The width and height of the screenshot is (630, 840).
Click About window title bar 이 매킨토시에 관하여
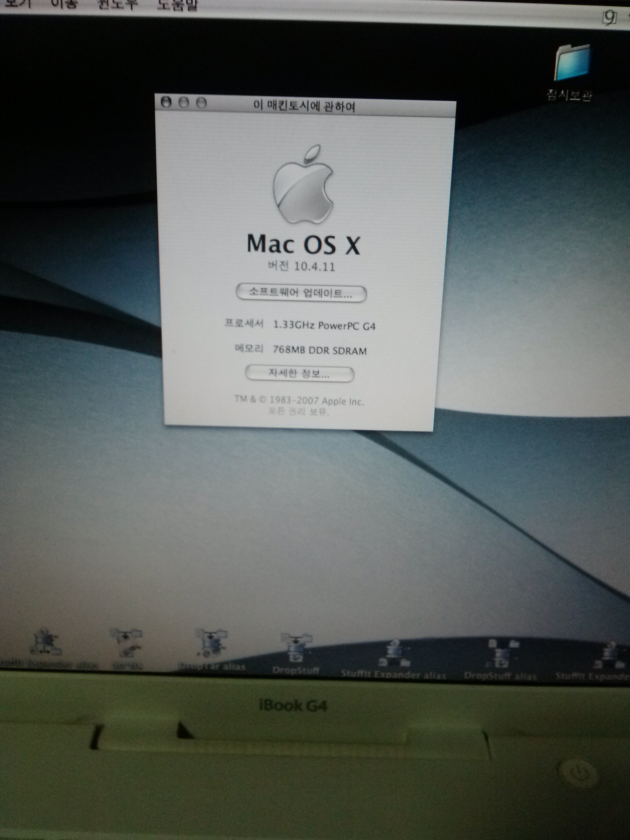[304, 106]
